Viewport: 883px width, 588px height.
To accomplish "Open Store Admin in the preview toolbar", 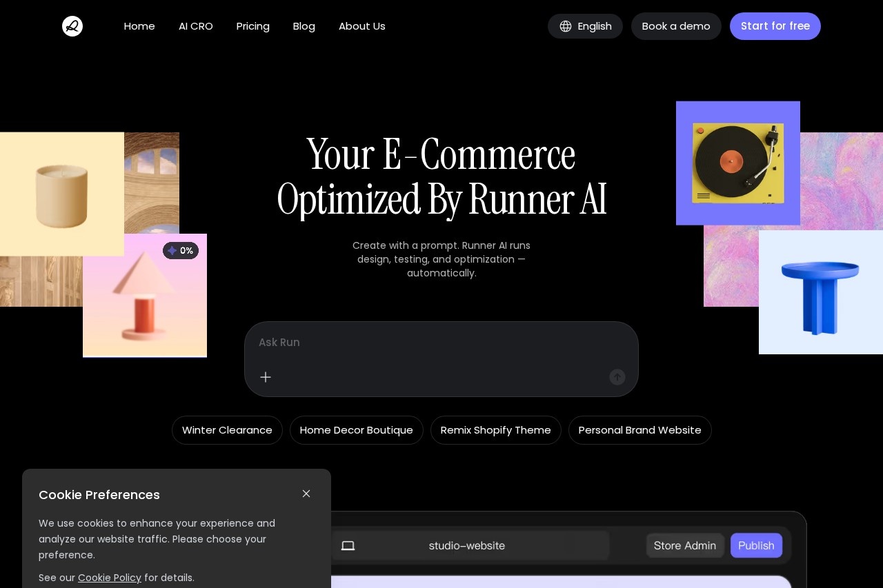I will tap(684, 545).
